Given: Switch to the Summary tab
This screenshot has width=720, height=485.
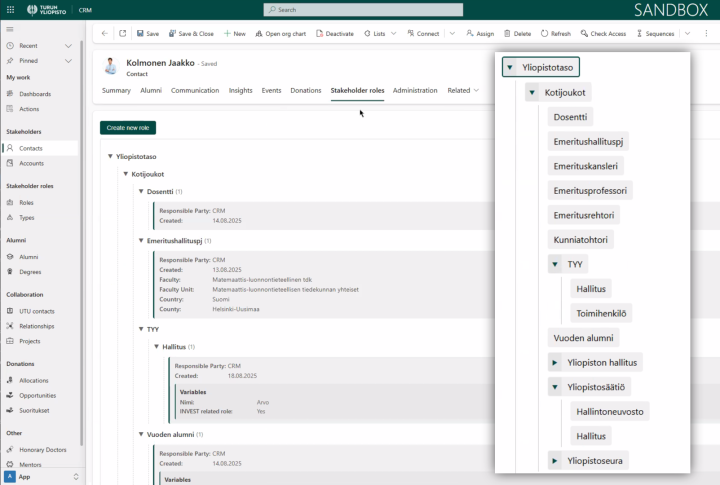Looking at the screenshot, I should pos(116,90).
